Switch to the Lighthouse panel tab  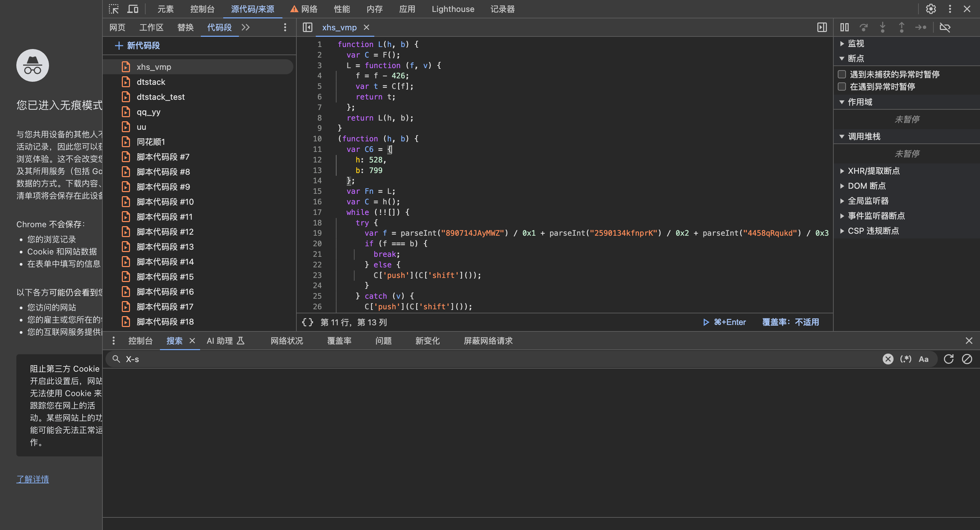[453, 9]
